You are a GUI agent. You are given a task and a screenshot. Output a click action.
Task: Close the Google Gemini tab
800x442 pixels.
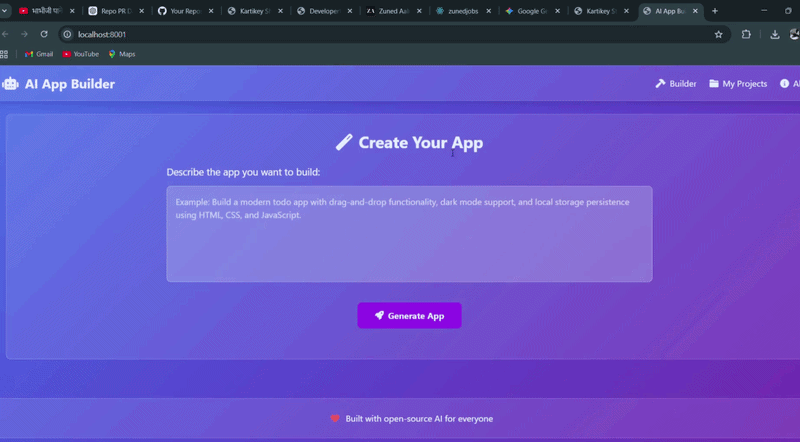click(x=557, y=11)
